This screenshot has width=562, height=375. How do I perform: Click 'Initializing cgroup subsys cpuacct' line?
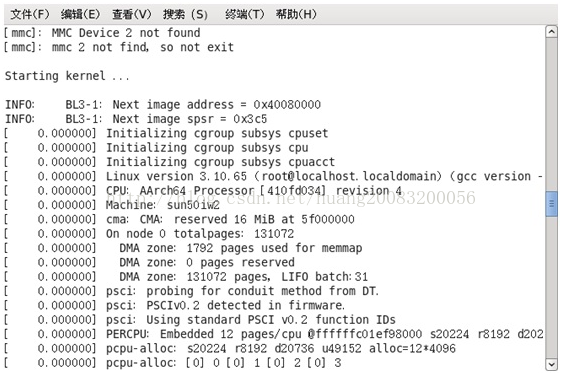pyautogui.click(x=169, y=162)
